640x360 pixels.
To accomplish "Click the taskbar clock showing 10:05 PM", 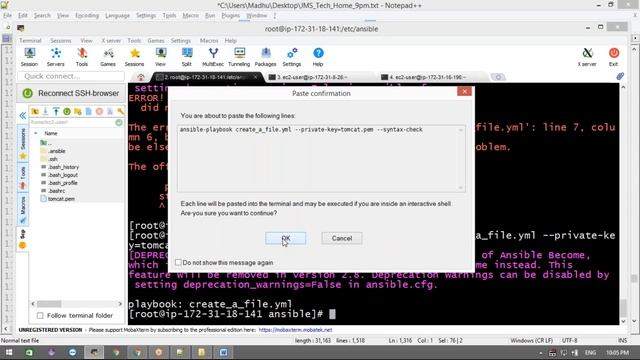I will (x=617, y=353).
